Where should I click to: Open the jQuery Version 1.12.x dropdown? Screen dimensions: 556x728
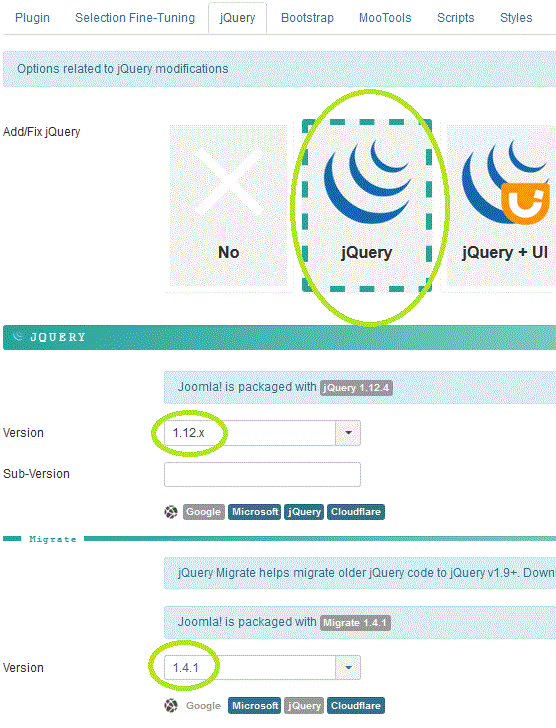[x=262, y=433]
